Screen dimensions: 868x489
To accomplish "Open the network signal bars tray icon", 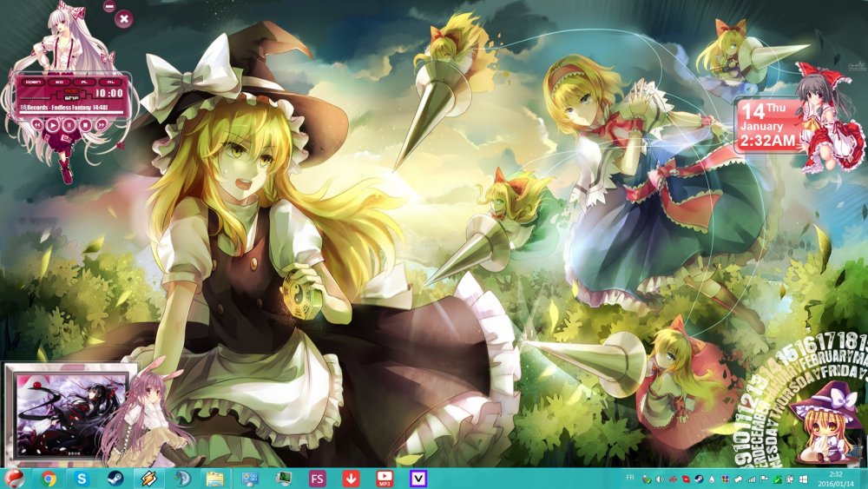I will tap(751, 479).
